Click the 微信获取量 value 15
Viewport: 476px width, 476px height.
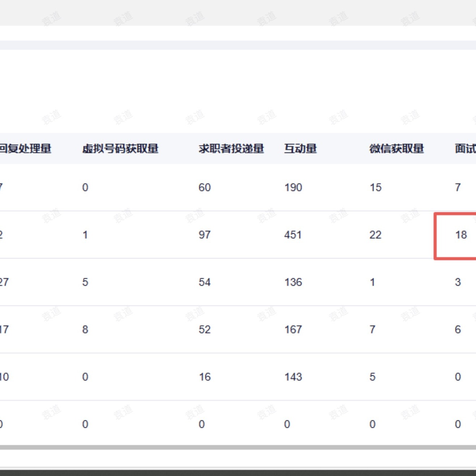(375, 188)
